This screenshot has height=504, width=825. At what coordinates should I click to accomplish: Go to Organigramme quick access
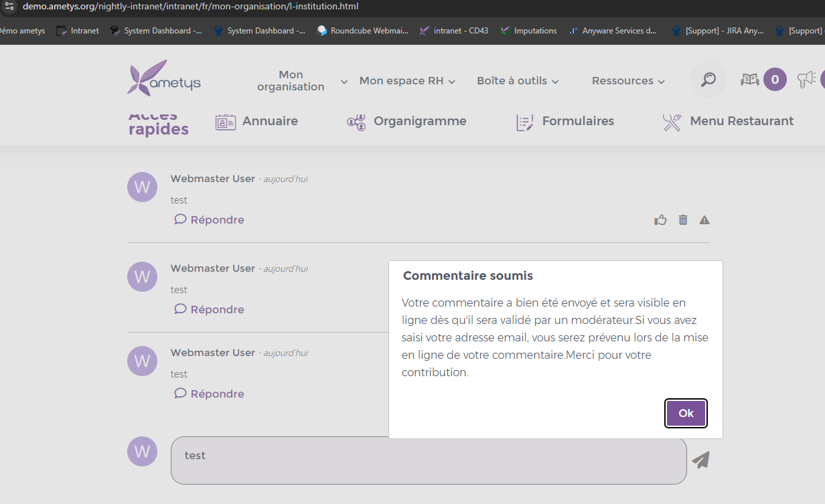[x=406, y=122]
